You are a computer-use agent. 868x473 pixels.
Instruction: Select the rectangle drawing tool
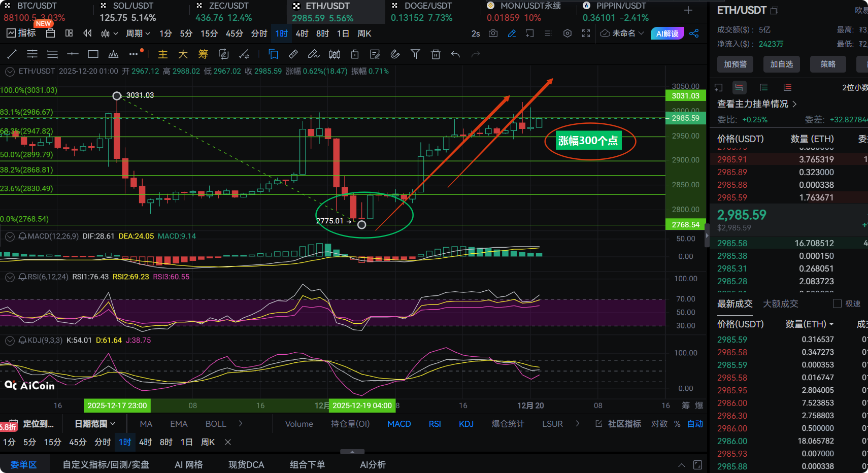coord(93,54)
